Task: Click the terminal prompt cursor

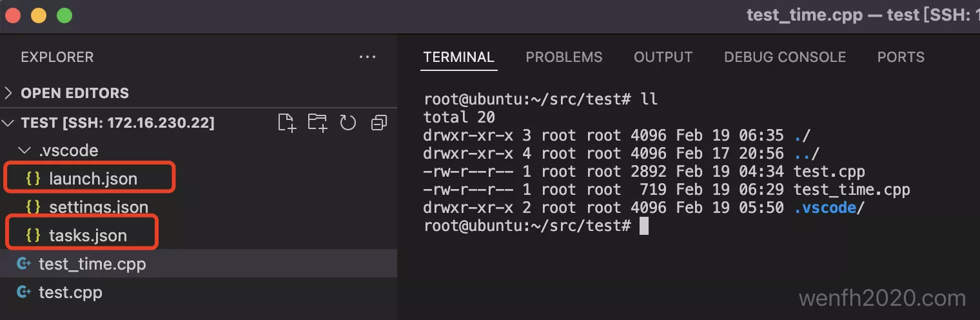Action: click(x=643, y=226)
